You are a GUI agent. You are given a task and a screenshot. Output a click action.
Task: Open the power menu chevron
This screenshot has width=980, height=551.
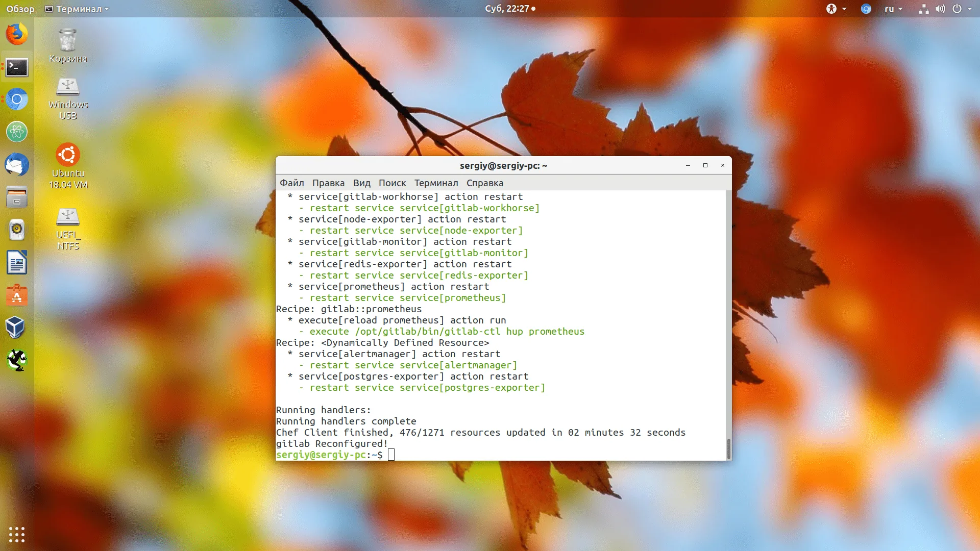coord(969,9)
